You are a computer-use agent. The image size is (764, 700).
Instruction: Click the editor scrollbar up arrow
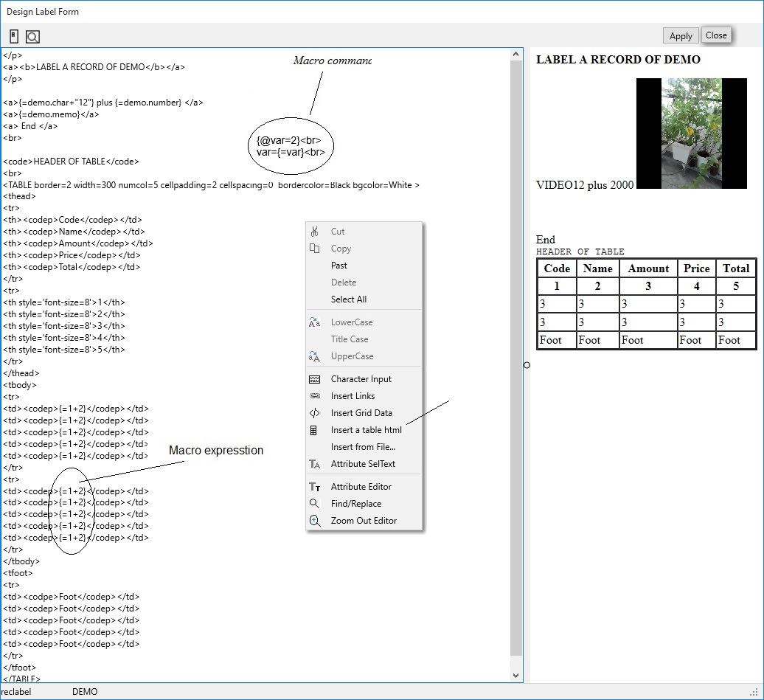click(x=516, y=55)
